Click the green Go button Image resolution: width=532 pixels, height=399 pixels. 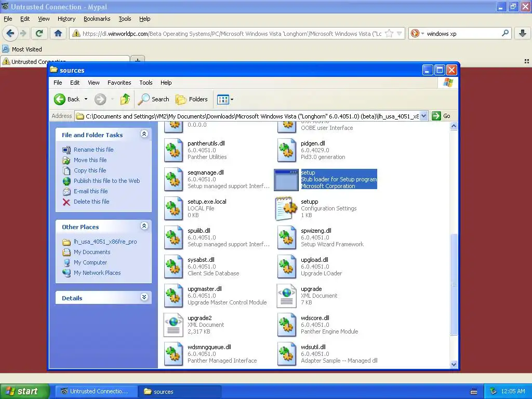click(x=441, y=116)
